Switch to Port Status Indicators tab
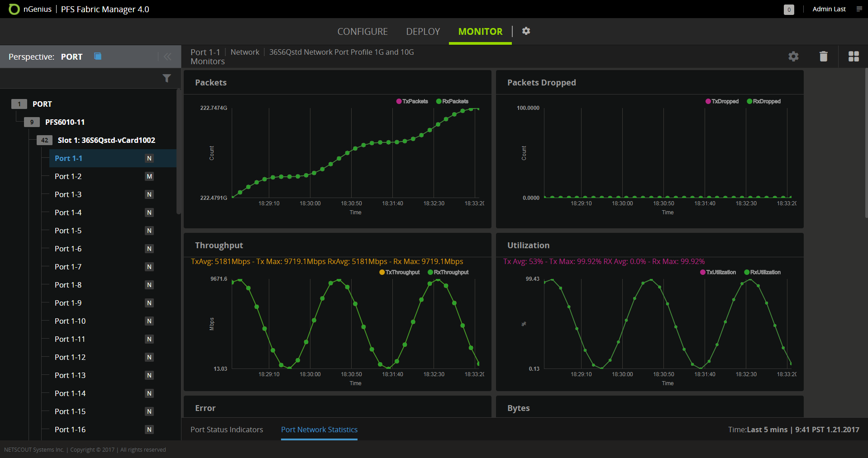Viewport: 868px width, 458px height. 227,430
